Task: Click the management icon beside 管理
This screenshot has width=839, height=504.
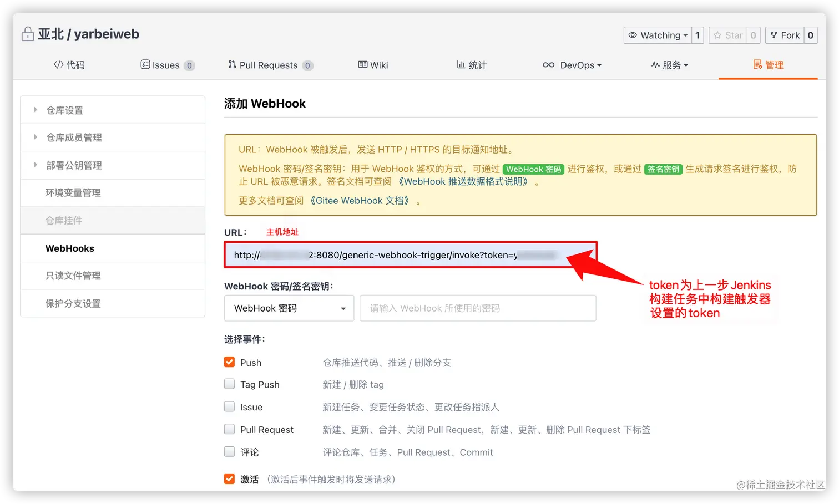Action: pyautogui.click(x=757, y=64)
